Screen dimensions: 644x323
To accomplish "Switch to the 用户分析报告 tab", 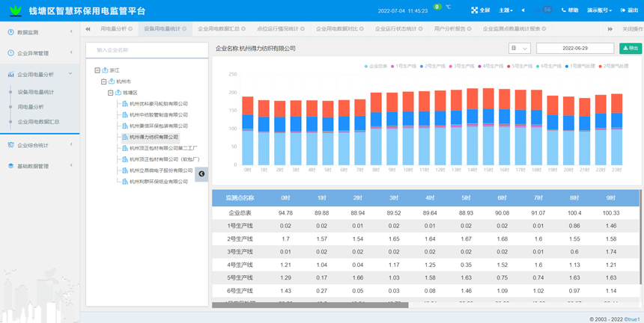I will [449, 29].
